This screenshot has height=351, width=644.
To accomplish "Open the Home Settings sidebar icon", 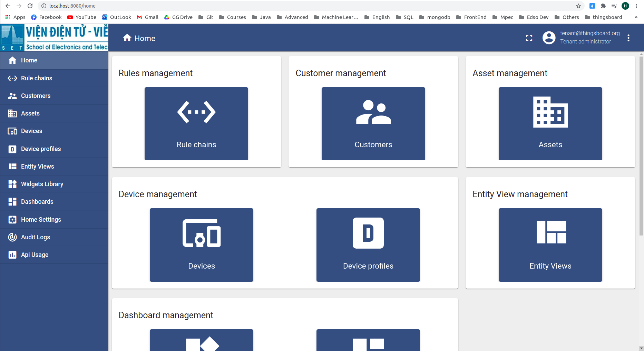I will tap(12, 219).
